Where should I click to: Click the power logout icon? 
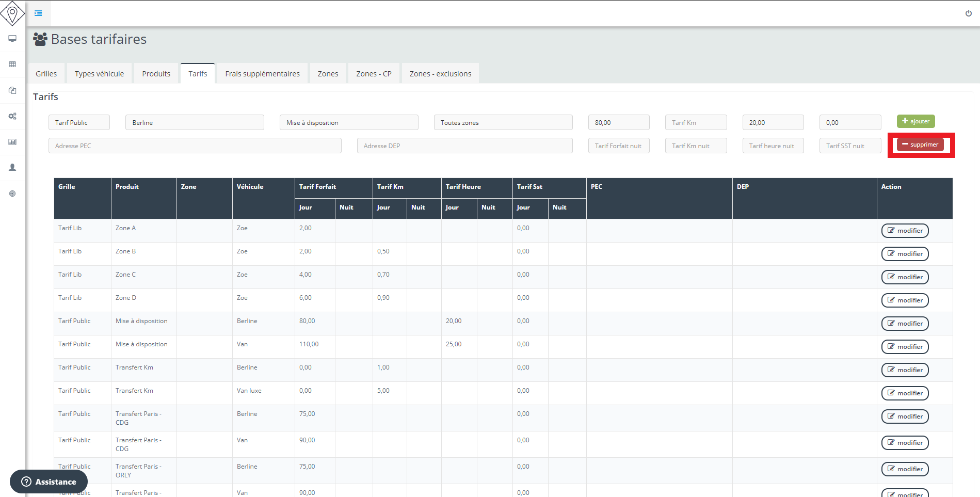968,13
